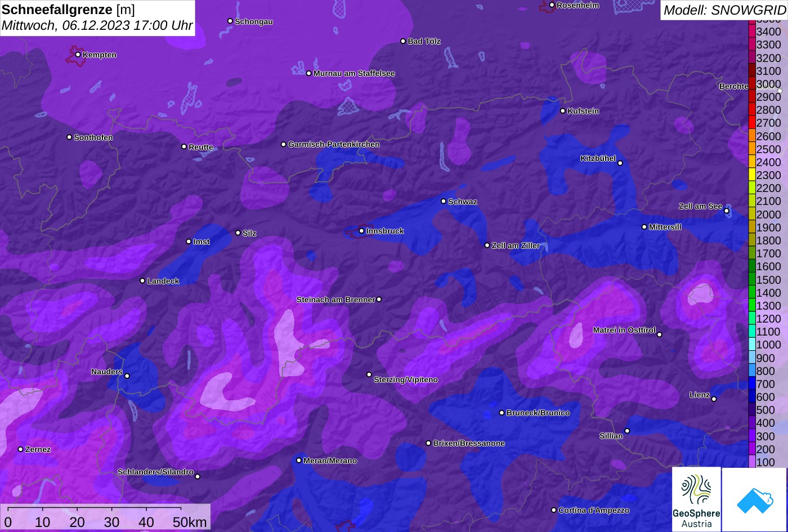Click the Bad Tölz label

(x=424, y=41)
